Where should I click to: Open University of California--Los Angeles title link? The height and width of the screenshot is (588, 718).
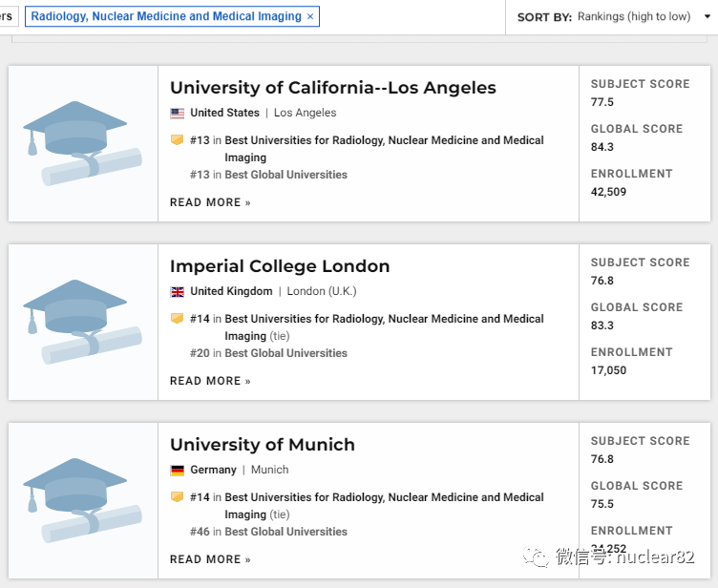[332, 88]
